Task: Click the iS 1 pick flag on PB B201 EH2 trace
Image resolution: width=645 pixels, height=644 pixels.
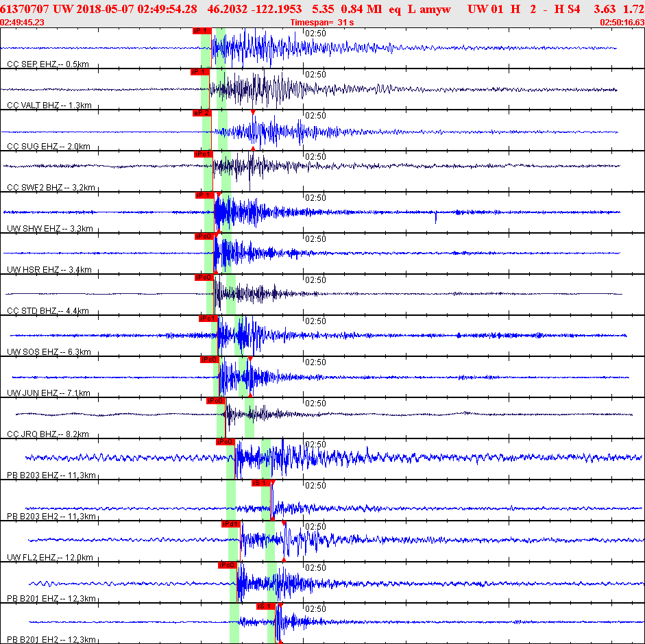Action: pyautogui.click(x=265, y=606)
